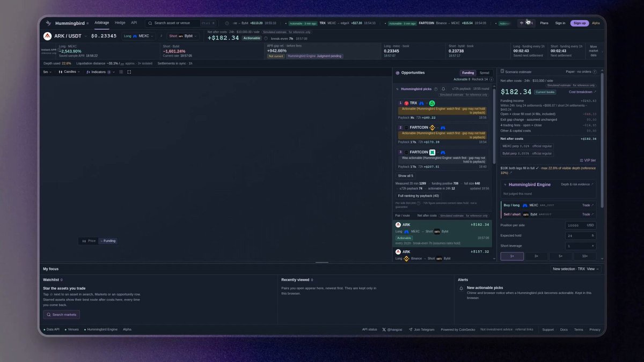The width and height of the screenshot is (644, 362).
Task: Switch chart to Funding view
Action: pos(108,241)
